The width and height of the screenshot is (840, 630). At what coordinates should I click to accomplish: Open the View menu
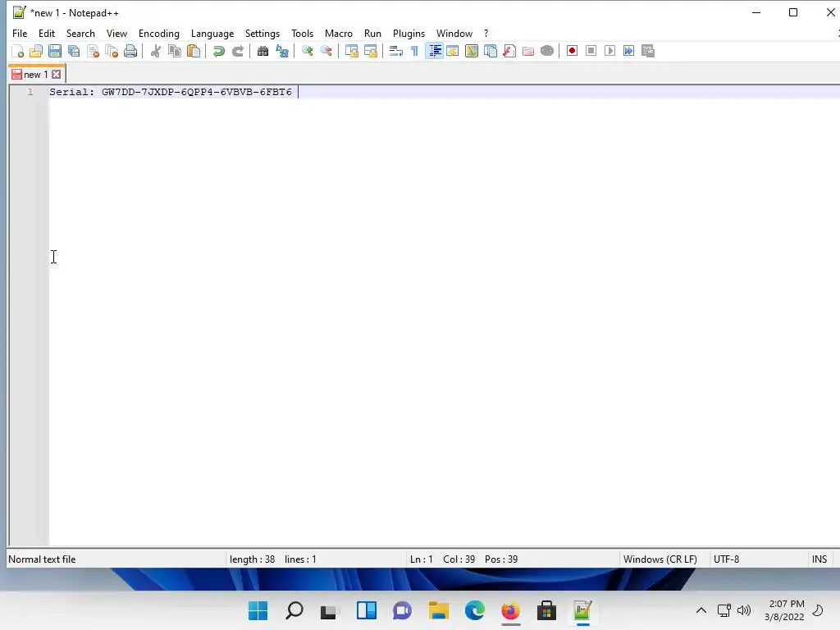116,33
